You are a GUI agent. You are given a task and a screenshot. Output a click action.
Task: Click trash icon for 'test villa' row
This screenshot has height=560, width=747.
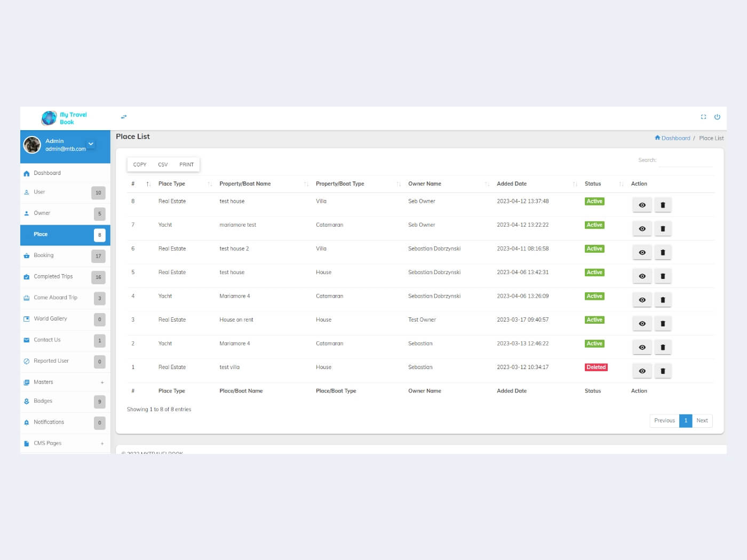click(663, 371)
